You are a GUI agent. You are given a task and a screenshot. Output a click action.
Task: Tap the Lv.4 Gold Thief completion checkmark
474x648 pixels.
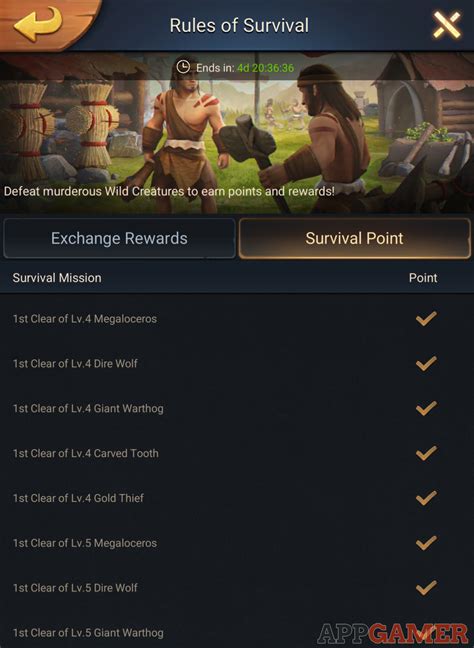[426, 498]
